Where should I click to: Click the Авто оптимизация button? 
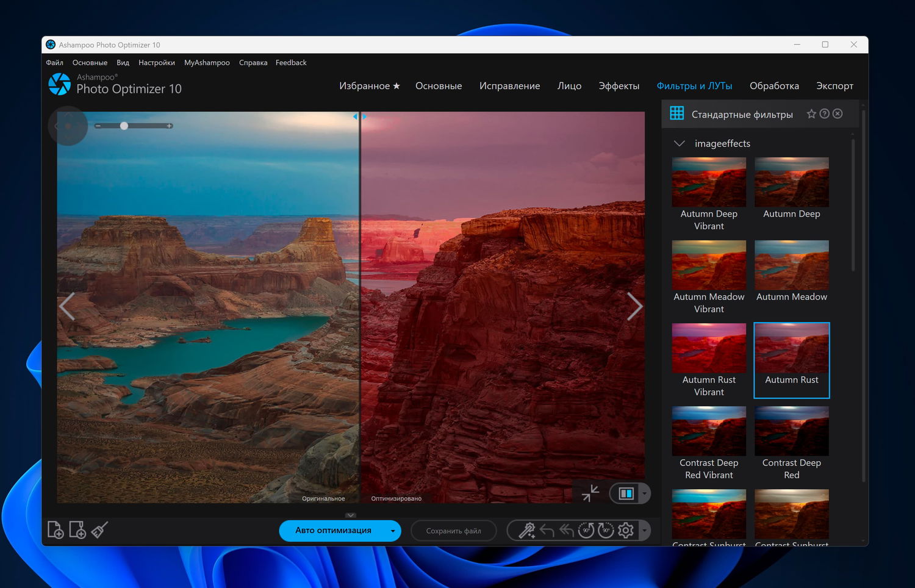click(333, 531)
